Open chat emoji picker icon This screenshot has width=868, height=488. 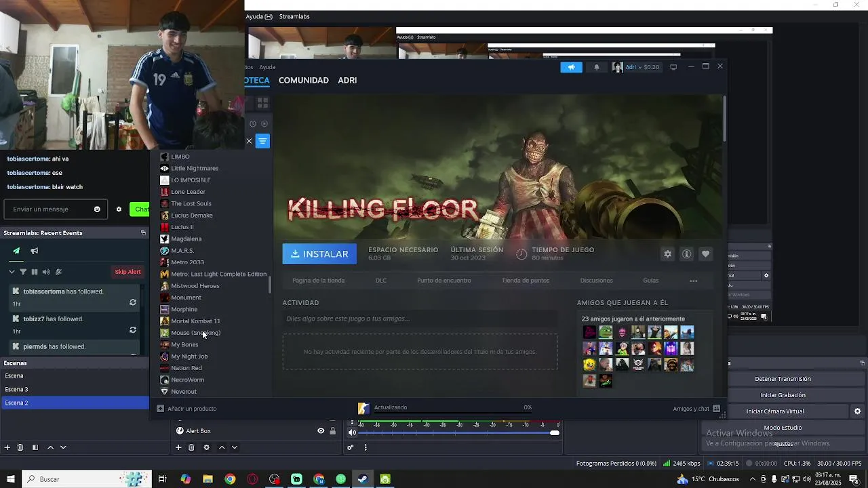(97, 209)
